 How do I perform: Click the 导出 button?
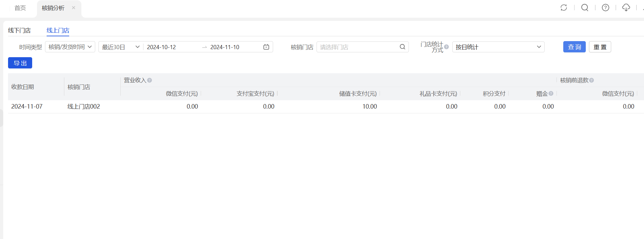coord(20,63)
